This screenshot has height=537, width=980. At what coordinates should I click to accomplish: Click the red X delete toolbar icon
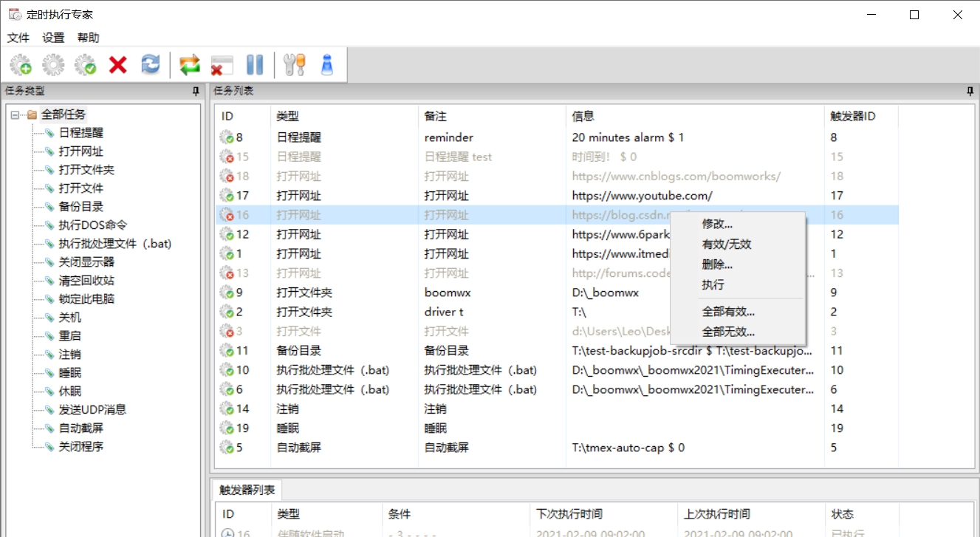(118, 65)
